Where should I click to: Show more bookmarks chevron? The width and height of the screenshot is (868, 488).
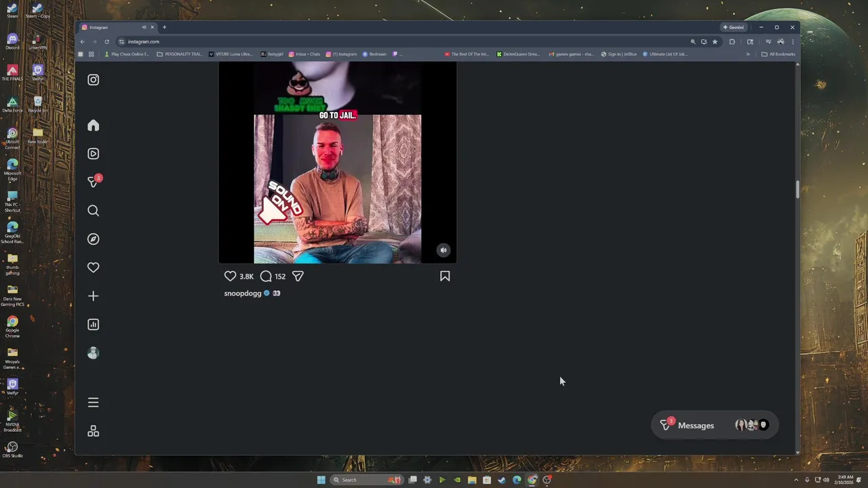[748, 54]
